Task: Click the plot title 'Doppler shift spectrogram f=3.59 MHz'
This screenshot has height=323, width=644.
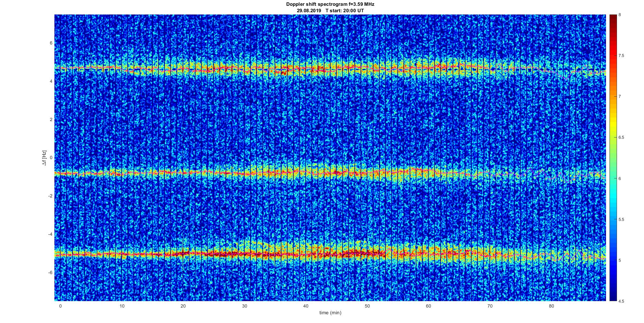Action: click(330, 4)
